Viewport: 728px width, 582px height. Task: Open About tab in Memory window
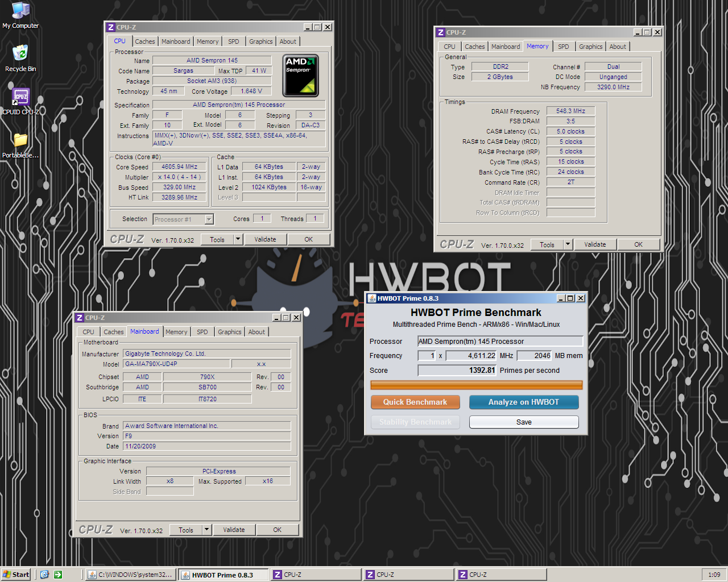tap(618, 47)
